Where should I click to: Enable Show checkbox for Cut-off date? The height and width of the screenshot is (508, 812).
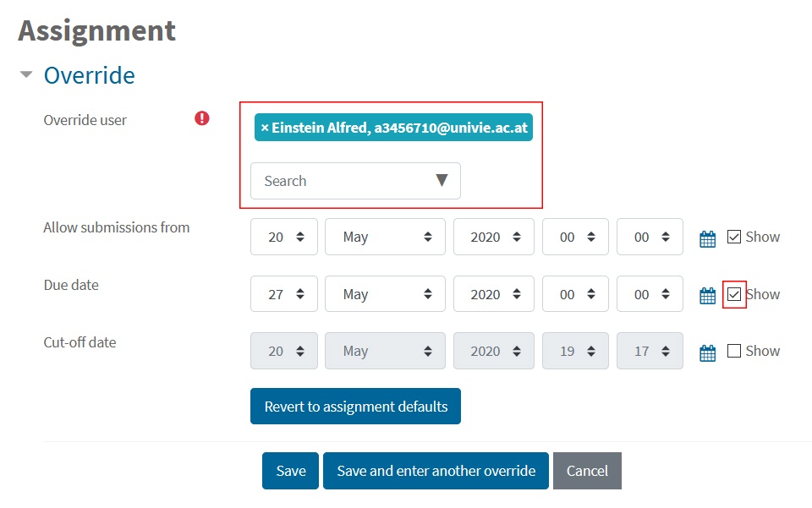pyautogui.click(x=734, y=351)
